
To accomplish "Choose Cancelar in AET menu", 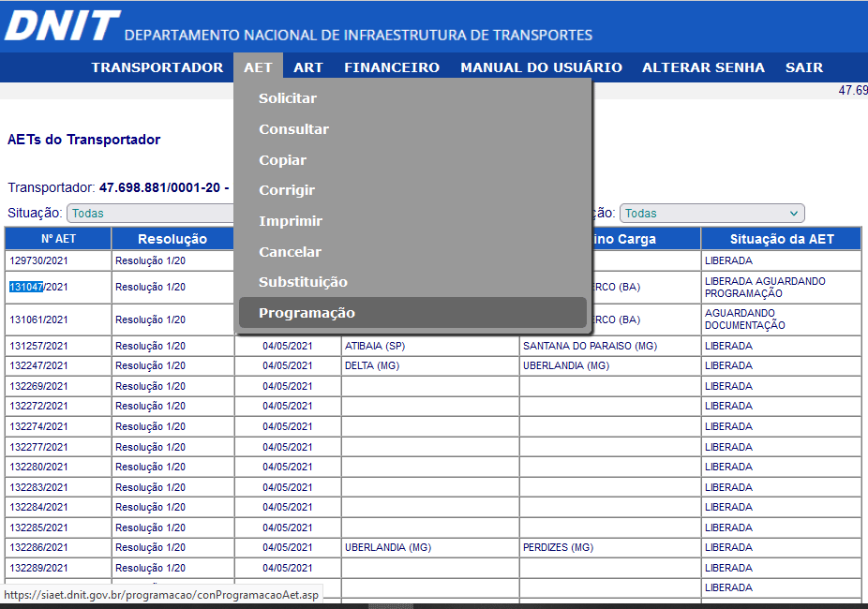I will point(290,252).
